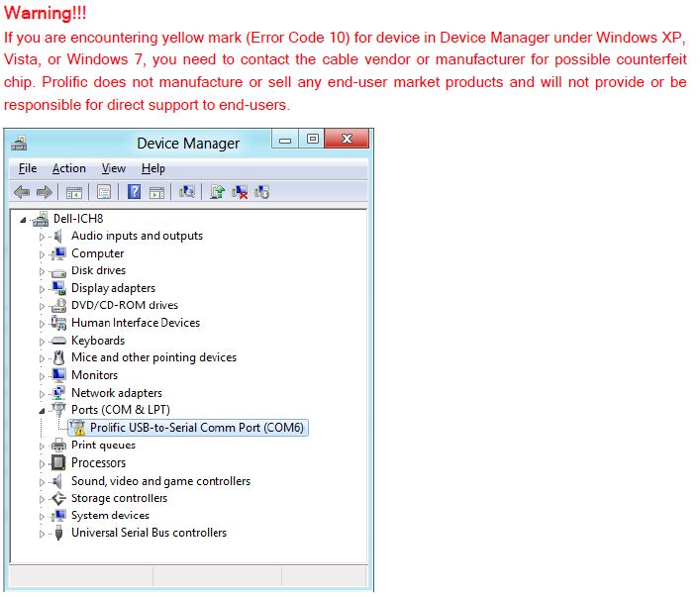Click the Display adapters icon

tap(59, 288)
